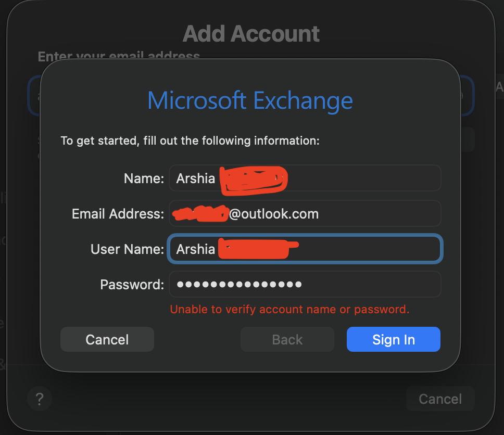This screenshot has height=435, width=504.
Task: Click Cancel on the background Add Account sheet
Action: point(440,399)
